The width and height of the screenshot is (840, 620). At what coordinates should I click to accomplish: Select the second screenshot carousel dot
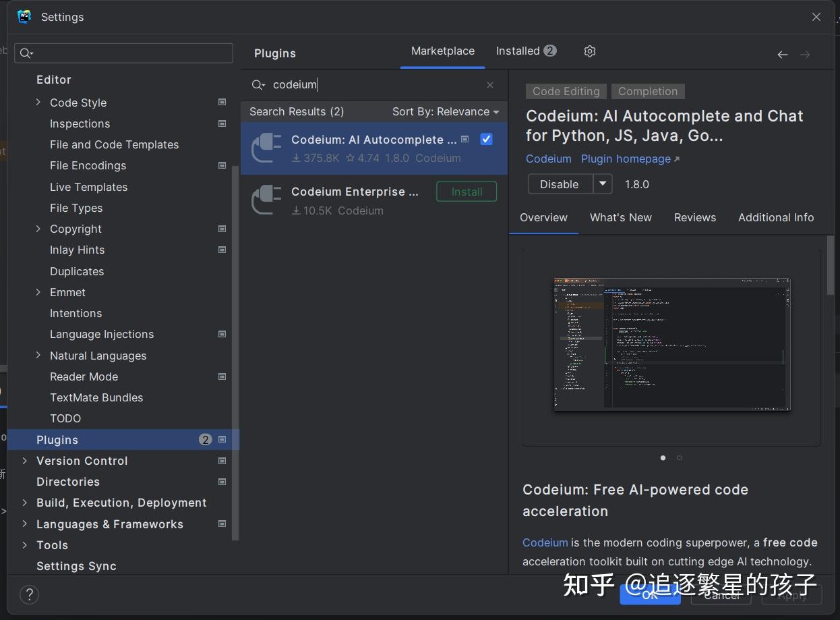679,458
